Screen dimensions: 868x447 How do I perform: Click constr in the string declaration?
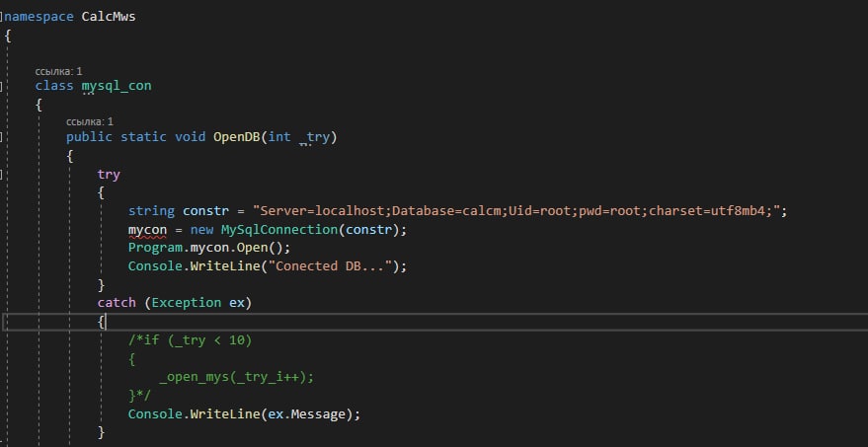pyautogui.click(x=205, y=211)
